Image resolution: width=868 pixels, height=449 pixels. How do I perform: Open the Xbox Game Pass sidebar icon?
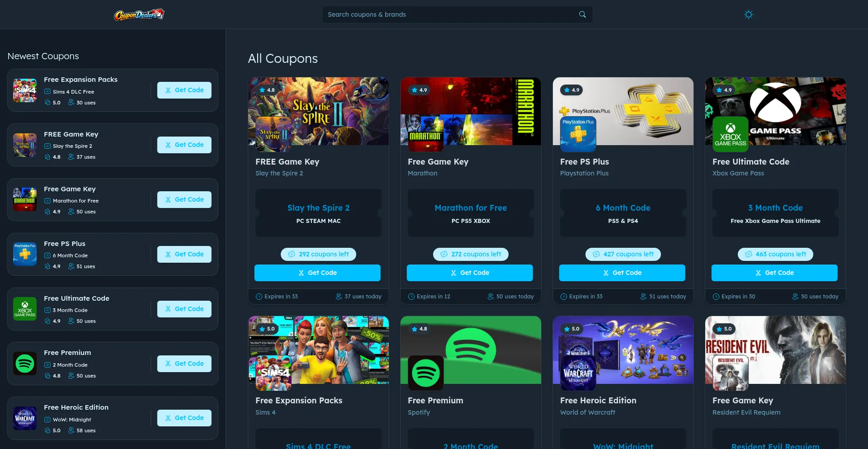(x=25, y=309)
